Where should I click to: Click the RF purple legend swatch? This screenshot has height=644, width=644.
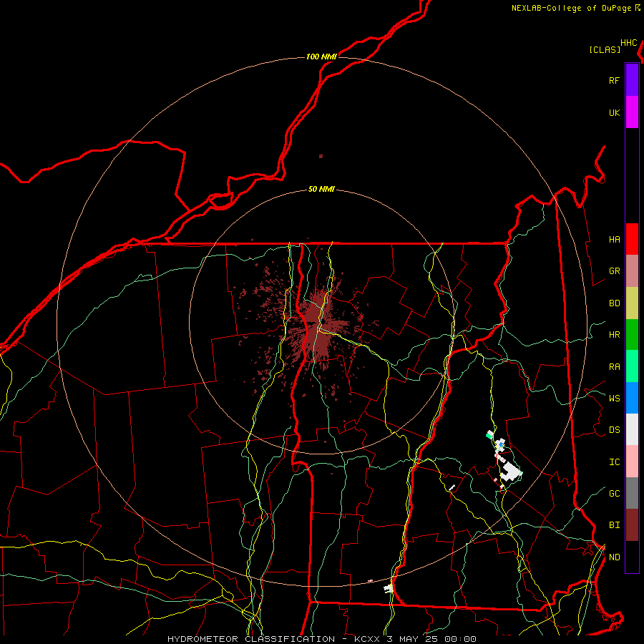(x=632, y=80)
